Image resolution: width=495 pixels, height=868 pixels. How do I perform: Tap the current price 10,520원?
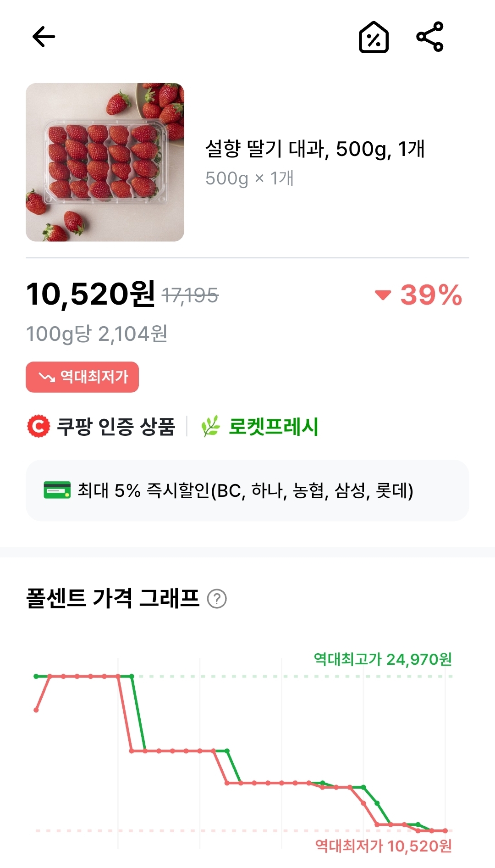[91, 294]
